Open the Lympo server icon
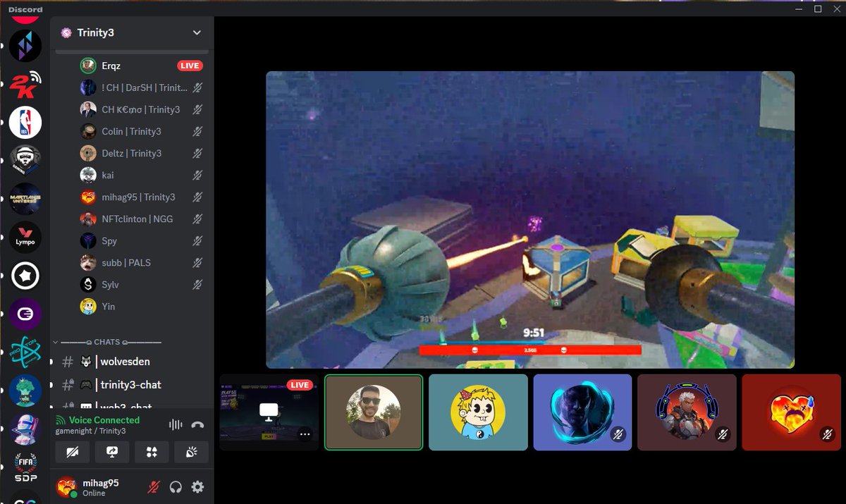This screenshot has height=504, width=846. [x=25, y=238]
